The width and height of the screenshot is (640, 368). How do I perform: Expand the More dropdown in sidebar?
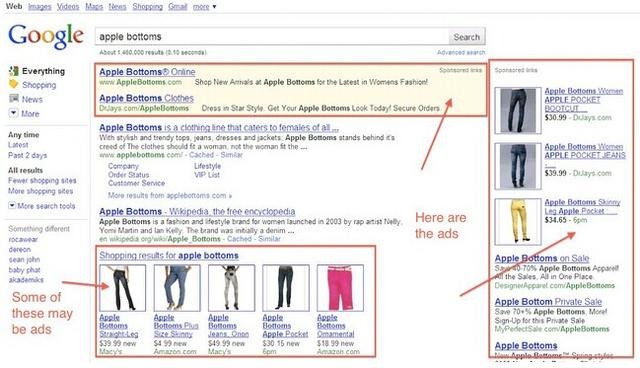coord(13,113)
